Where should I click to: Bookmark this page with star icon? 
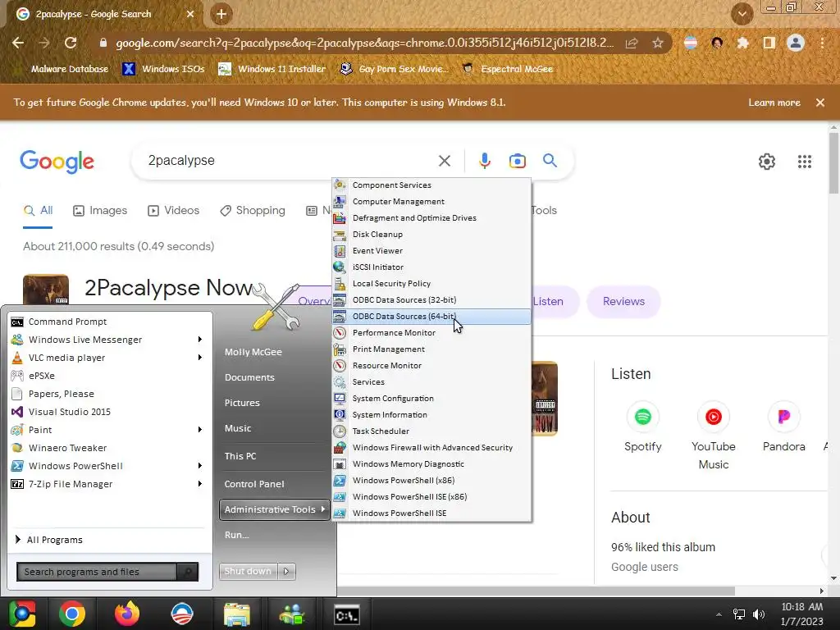tap(658, 43)
